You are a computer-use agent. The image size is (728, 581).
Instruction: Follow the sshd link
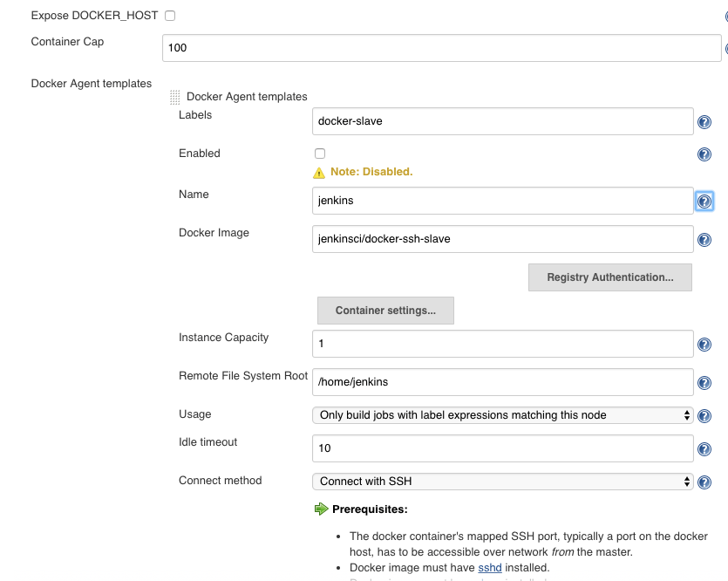(x=490, y=567)
